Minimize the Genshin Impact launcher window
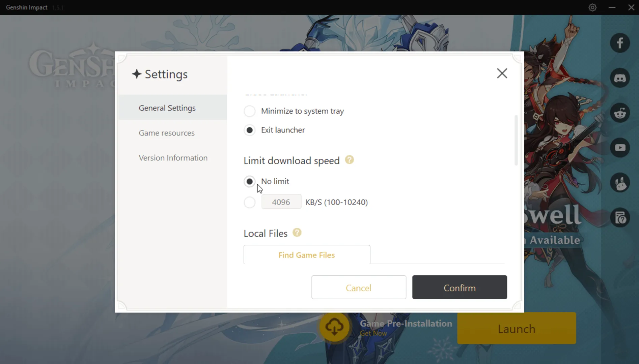The width and height of the screenshot is (639, 364). [x=612, y=7]
